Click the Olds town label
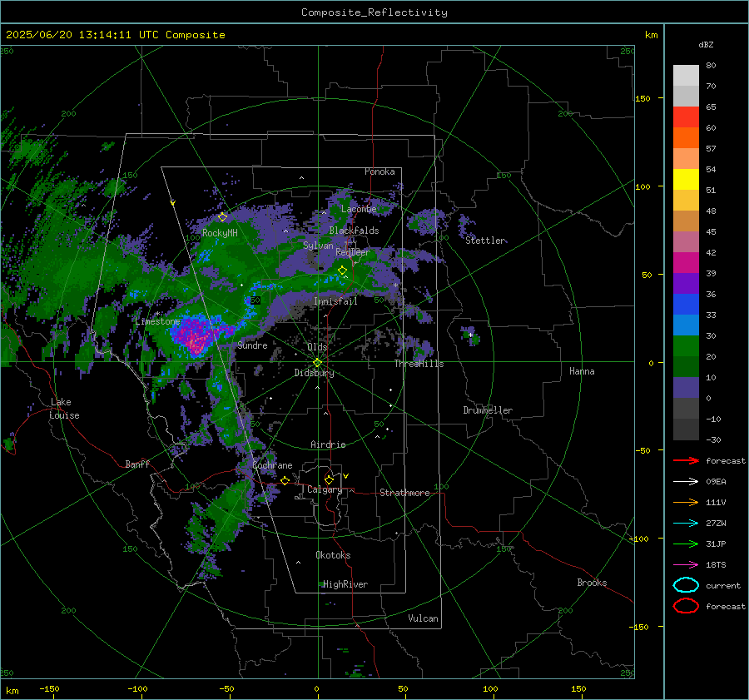The width and height of the screenshot is (749, 700). 317,347
